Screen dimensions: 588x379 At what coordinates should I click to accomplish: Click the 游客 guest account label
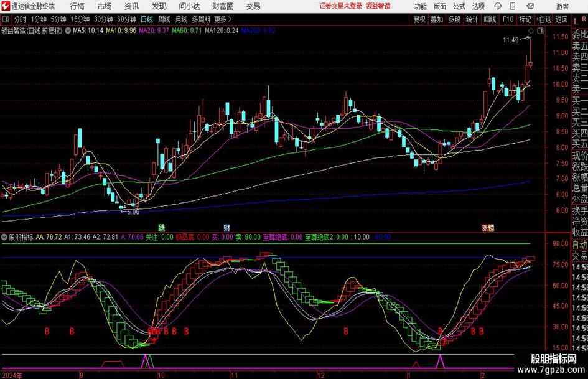pyautogui.click(x=562, y=6)
